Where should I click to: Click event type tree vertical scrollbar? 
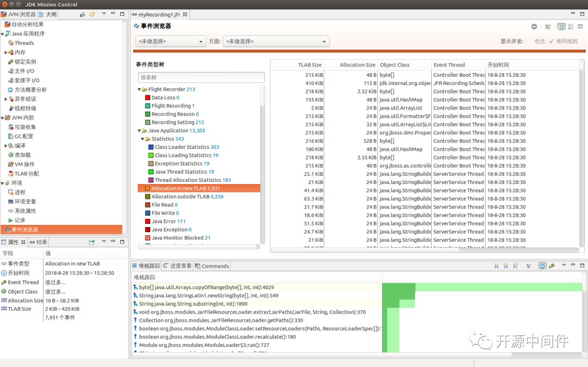coord(262,165)
